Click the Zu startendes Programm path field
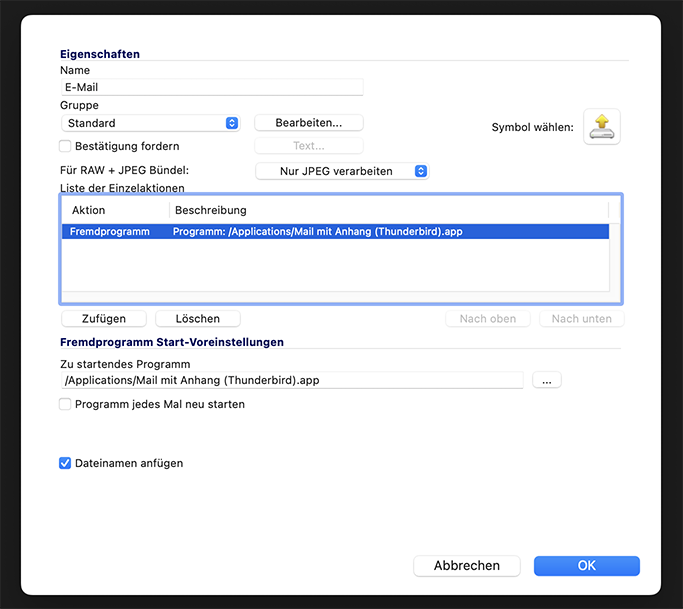 click(x=292, y=380)
